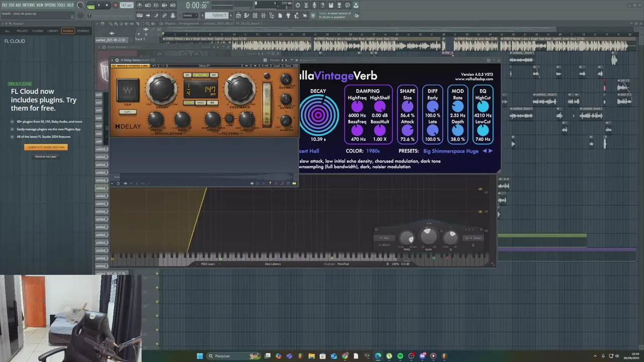Screen dimensions: 644x362
Task: Toggle Pattern/Song mode switch
Action: coord(91,6)
